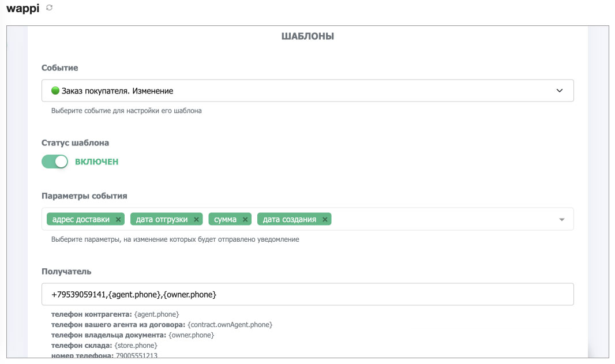Viewport: 615px width, 364px height.
Task: Toggle the "Статус шаблона" switch off
Action: (55, 162)
